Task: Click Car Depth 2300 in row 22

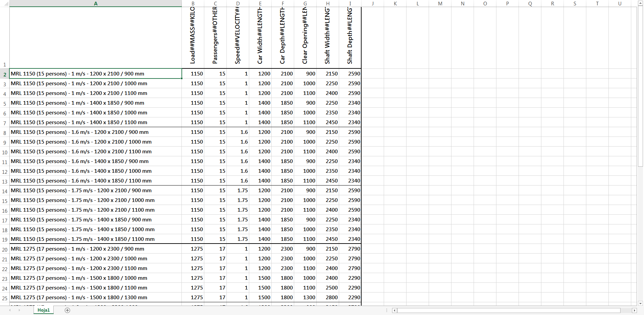Action: (283, 268)
